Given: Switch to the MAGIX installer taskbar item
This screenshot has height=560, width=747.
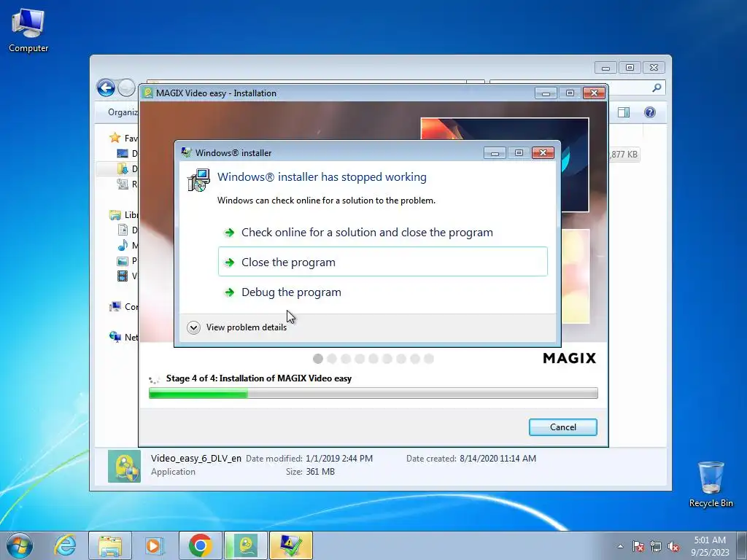Looking at the screenshot, I should [246, 545].
